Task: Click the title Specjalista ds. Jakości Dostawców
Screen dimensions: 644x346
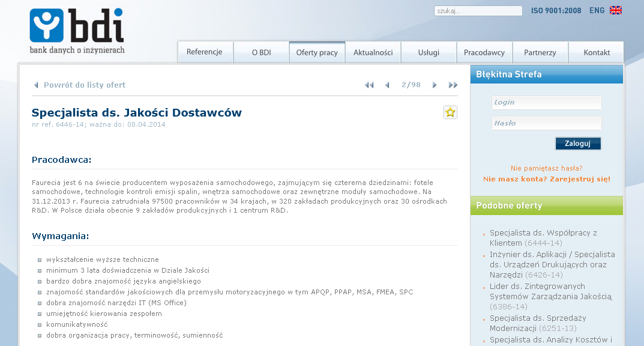Action: (137, 112)
